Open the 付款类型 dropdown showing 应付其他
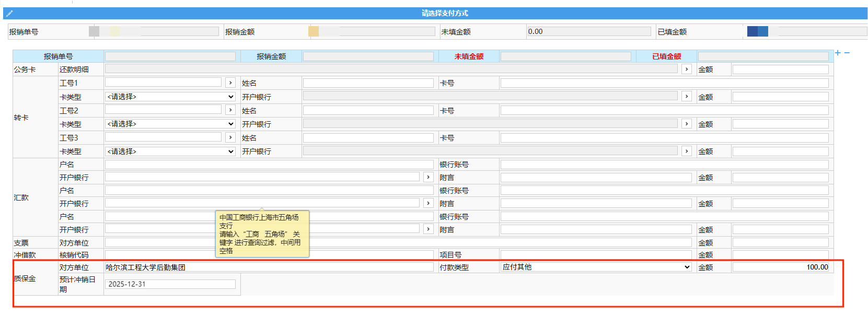868x327 pixels. click(596, 267)
